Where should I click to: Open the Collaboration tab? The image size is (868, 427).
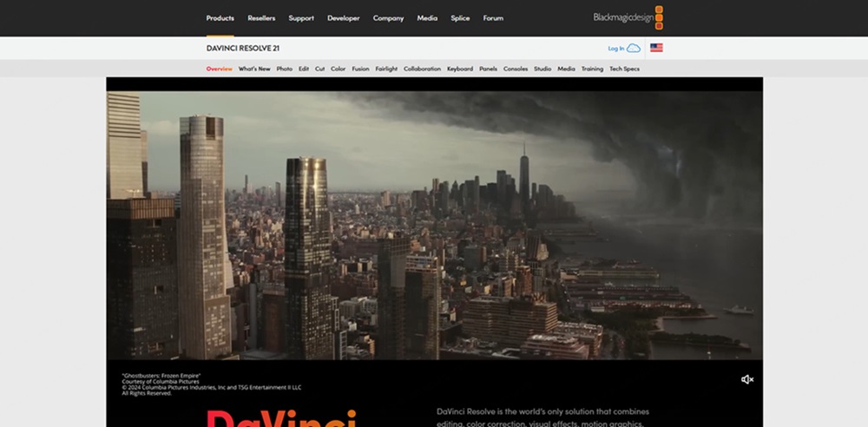(423, 69)
